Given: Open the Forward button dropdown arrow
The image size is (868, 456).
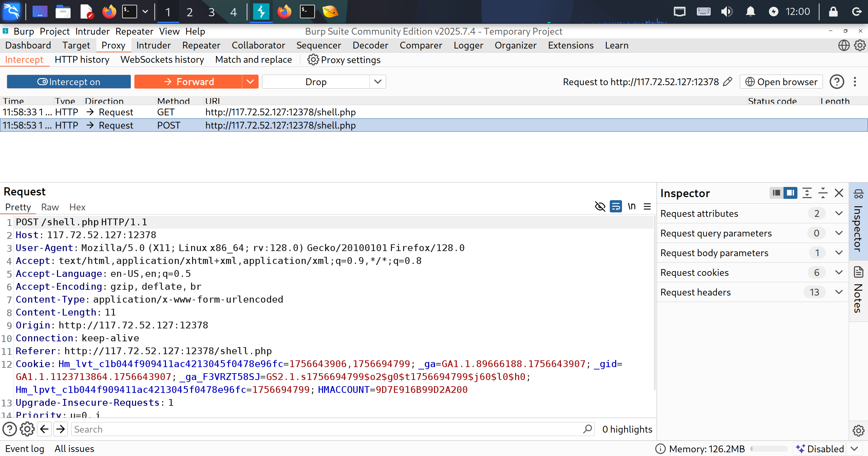Looking at the screenshot, I should tap(250, 82).
